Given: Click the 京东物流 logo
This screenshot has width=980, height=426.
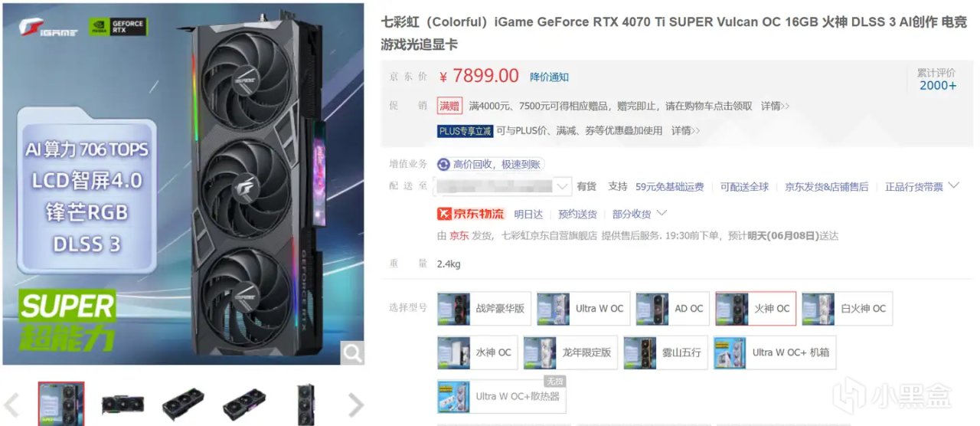Looking at the screenshot, I should coord(471,214).
